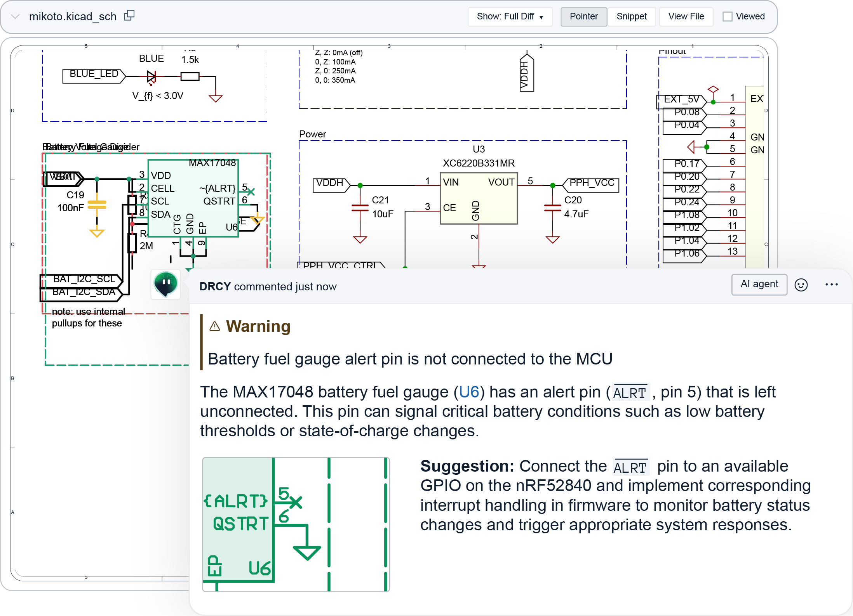
Task: Open the Show: Full Diff dropdown
Action: click(510, 17)
